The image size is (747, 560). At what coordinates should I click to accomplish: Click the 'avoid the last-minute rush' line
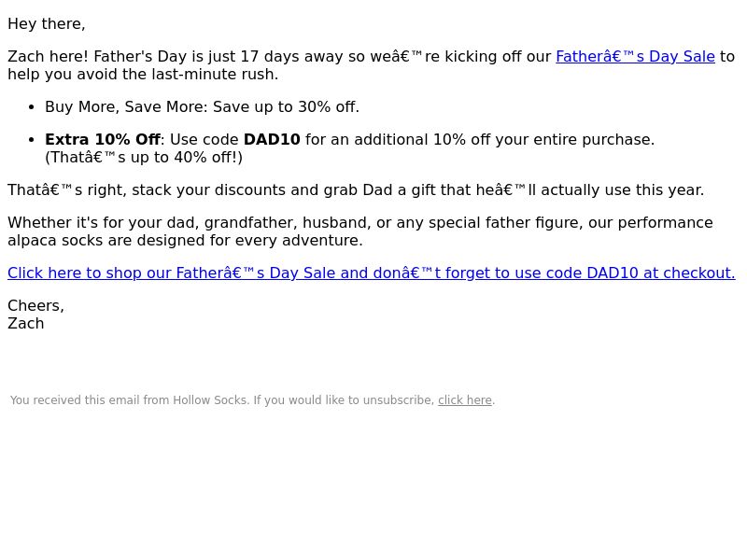[x=143, y=75]
